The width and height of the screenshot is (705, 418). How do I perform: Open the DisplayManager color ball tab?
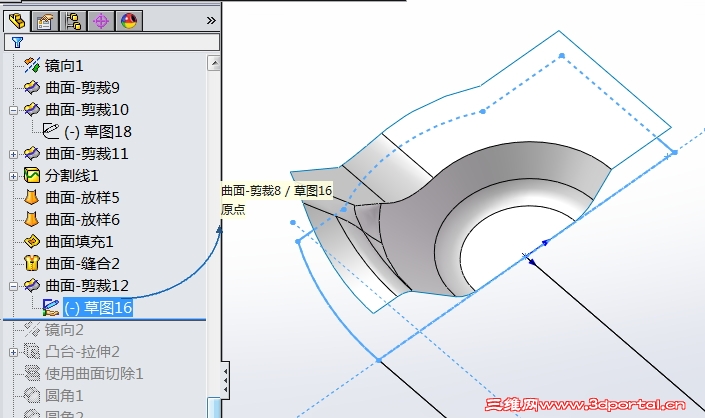[129, 21]
